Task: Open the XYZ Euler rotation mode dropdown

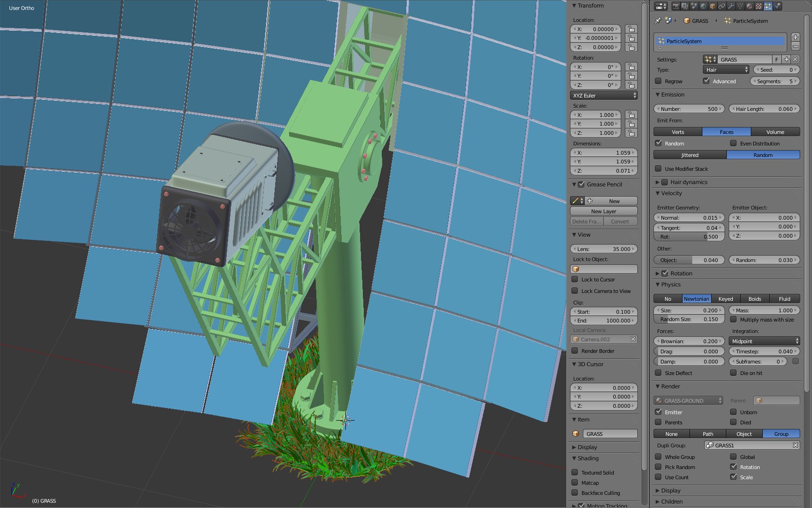Action: click(x=604, y=95)
